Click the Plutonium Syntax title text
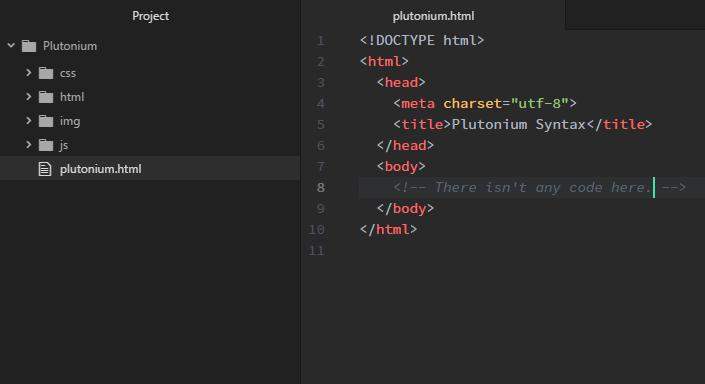705x384 pixels. [518, 125]
